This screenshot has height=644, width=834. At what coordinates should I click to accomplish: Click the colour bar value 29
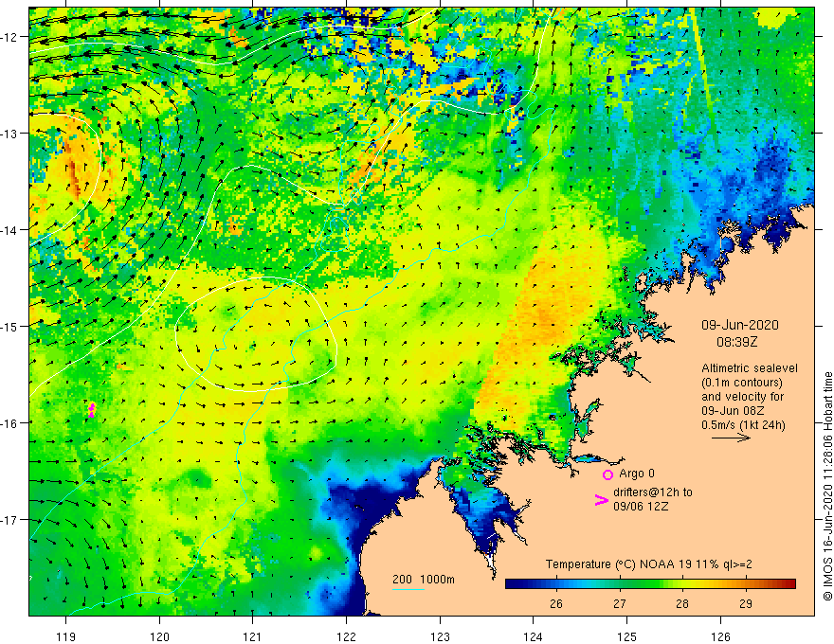[746, 603]
